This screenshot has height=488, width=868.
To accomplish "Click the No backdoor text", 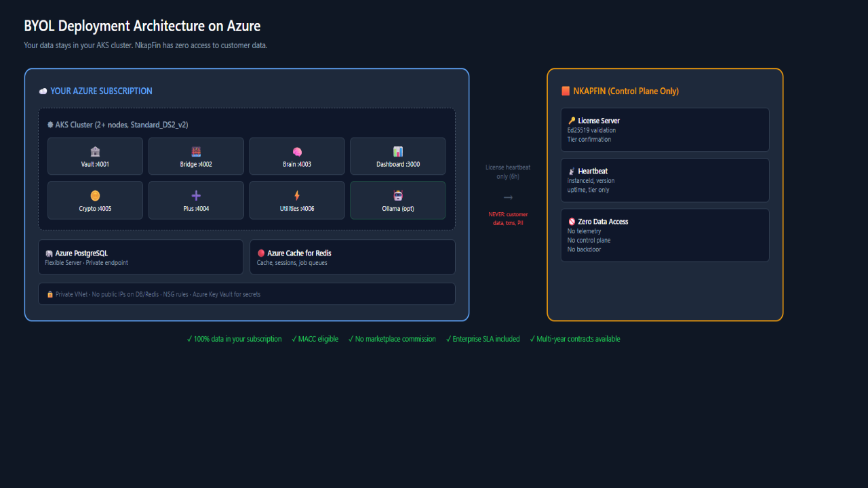I will tap(585, 249).
